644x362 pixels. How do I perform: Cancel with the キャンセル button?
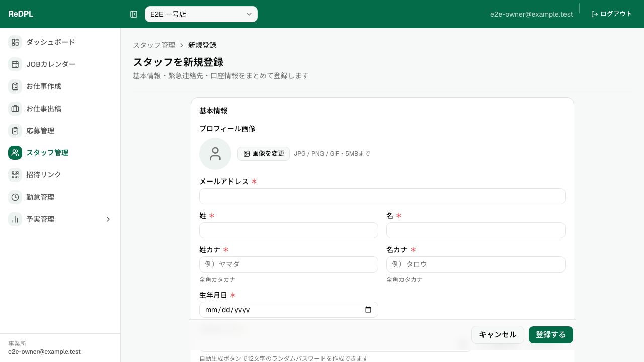[x=498, y=335]
